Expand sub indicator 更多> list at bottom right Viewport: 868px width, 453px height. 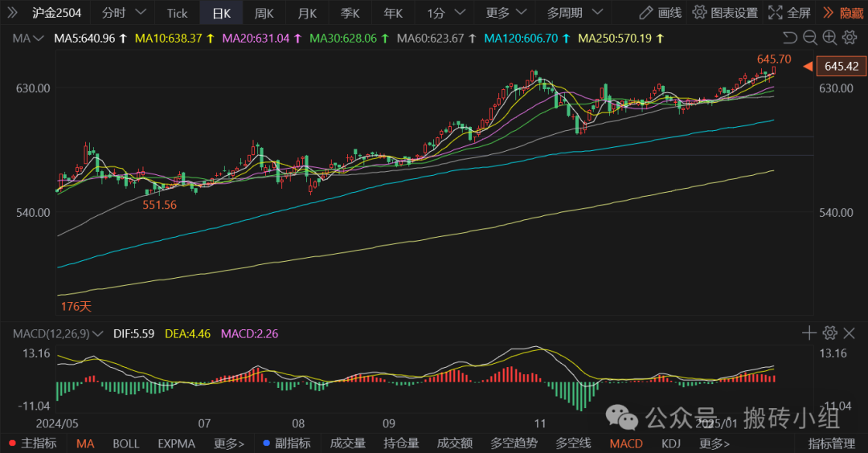click(x=714, y=443)
